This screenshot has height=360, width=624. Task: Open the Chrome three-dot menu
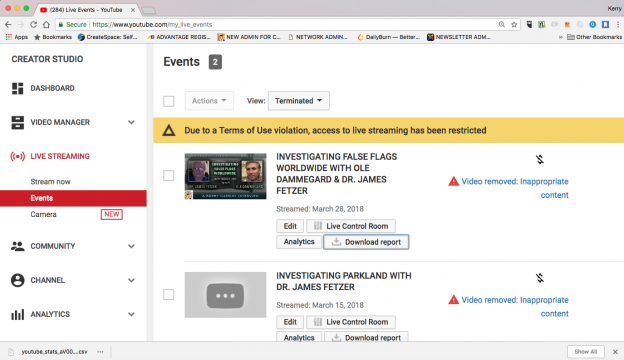(x=618, y=25)
